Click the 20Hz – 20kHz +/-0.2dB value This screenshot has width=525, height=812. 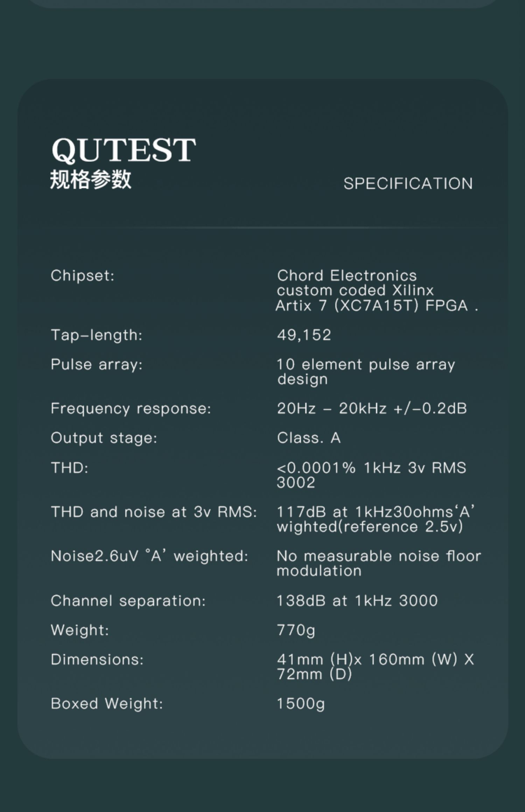372,408
